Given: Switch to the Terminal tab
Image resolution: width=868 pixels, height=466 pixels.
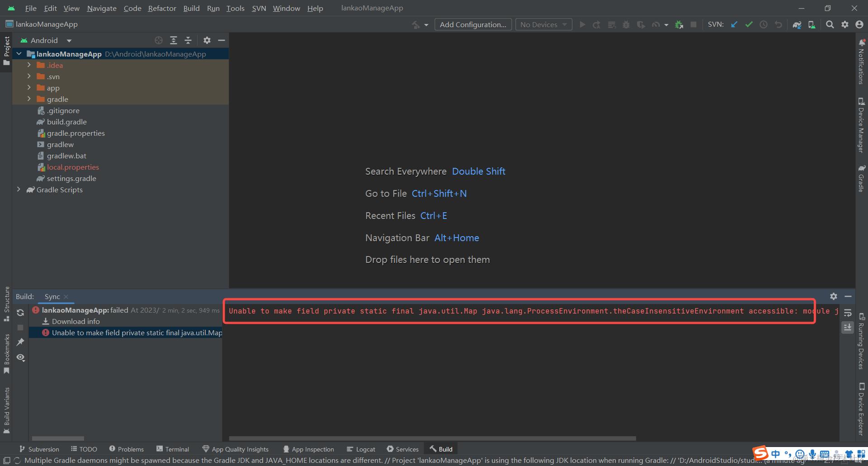Looking at the screenshot, I should (x=173, y=449).
